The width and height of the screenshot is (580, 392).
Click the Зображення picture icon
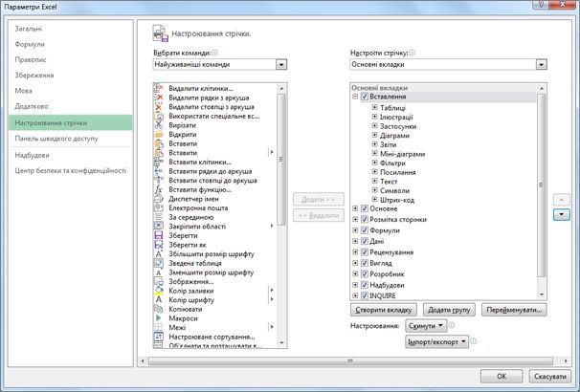(158, 281)
